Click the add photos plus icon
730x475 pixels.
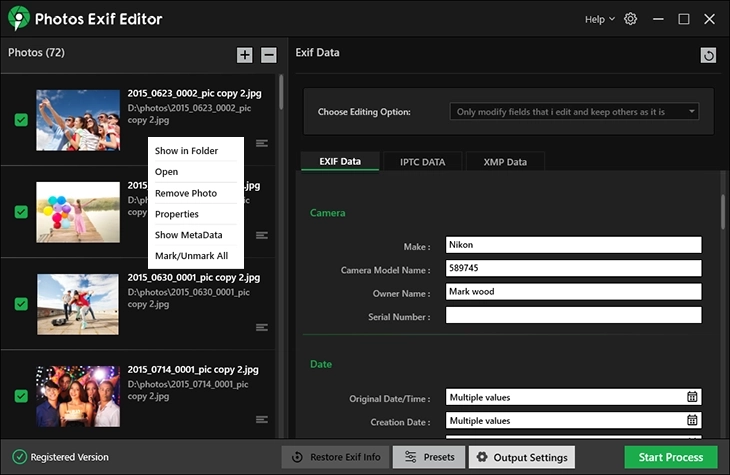[245, 55]
